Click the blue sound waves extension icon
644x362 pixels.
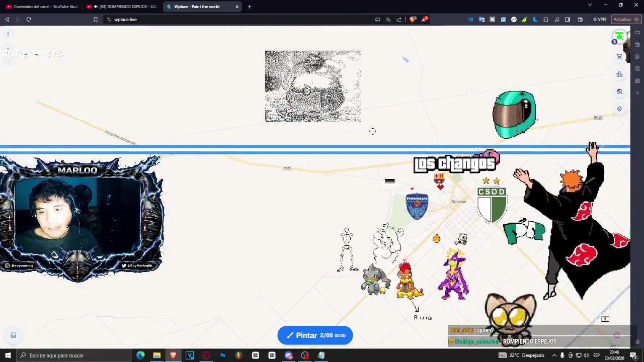[x=471, y=20]
